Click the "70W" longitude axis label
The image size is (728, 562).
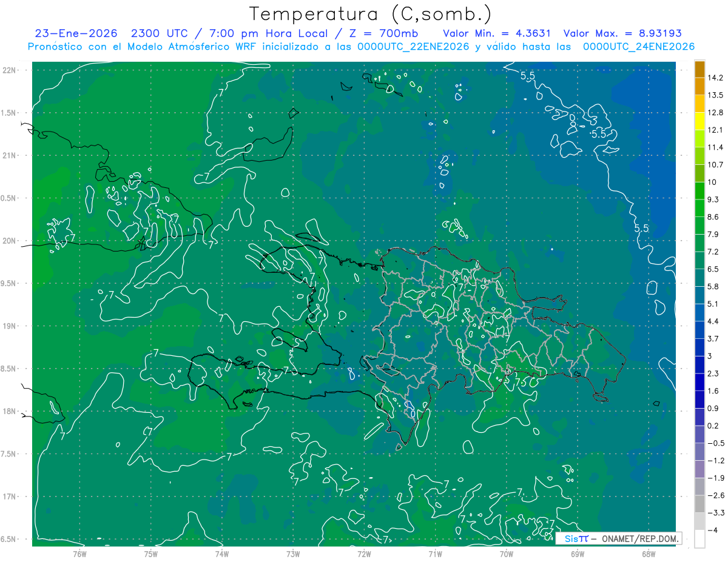tap(506, 554)
